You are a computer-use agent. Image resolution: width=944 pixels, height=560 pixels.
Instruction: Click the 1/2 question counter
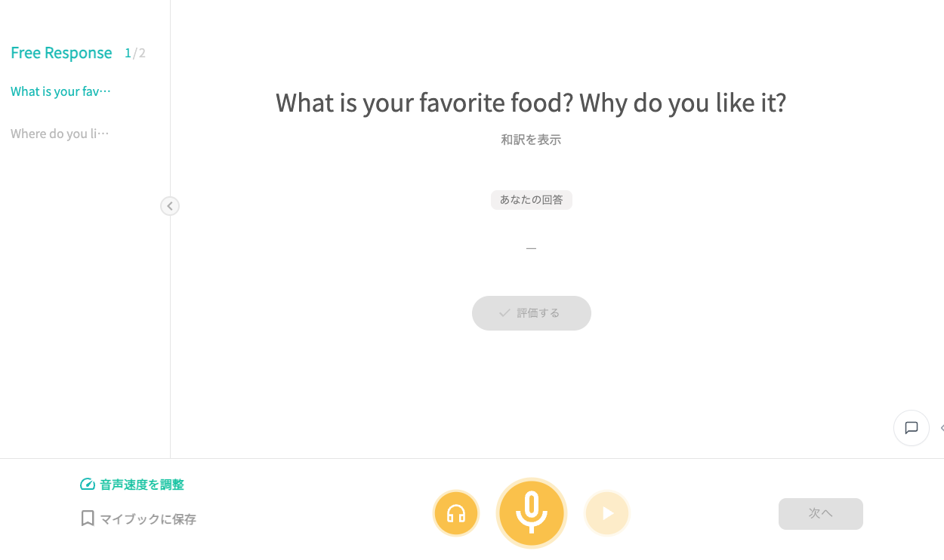click(135, 53)
